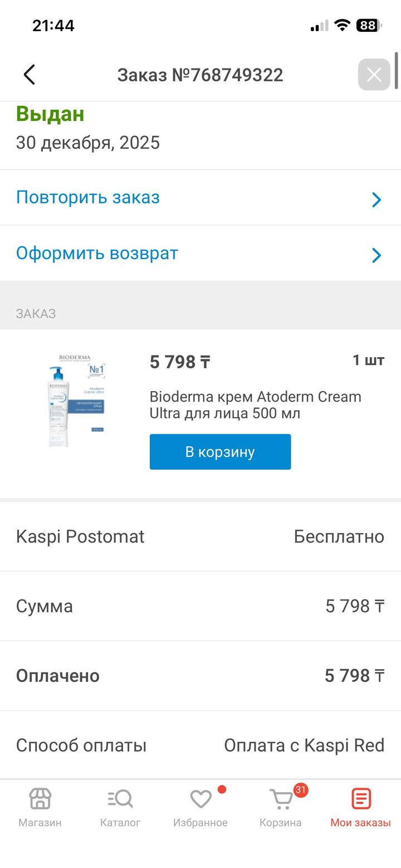Viewport: 401px width, 868px height.
Task: Expand the Повторить заказ chevron
Action: [376, 199]
